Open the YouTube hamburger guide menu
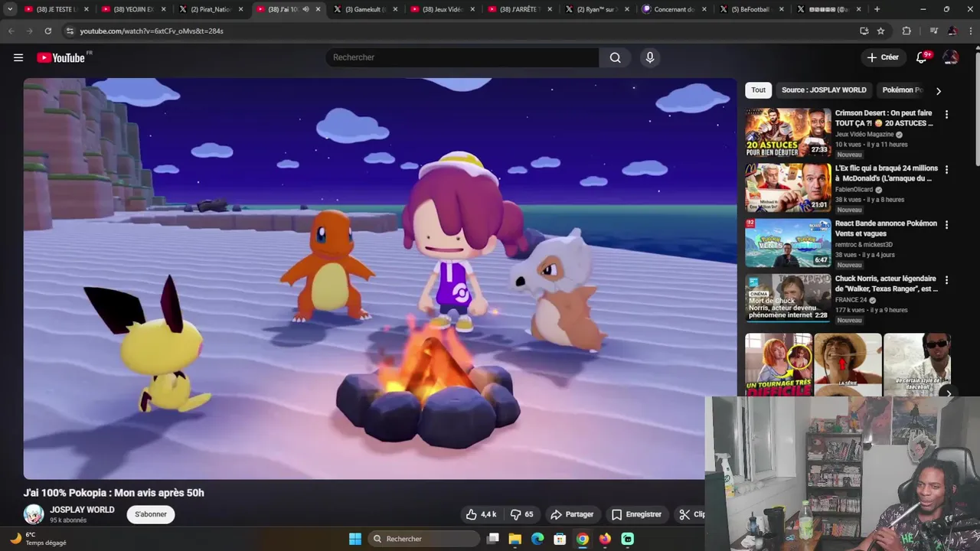This screenshot has height=551, width=980. pyautogui.click(x=18, y=57)
